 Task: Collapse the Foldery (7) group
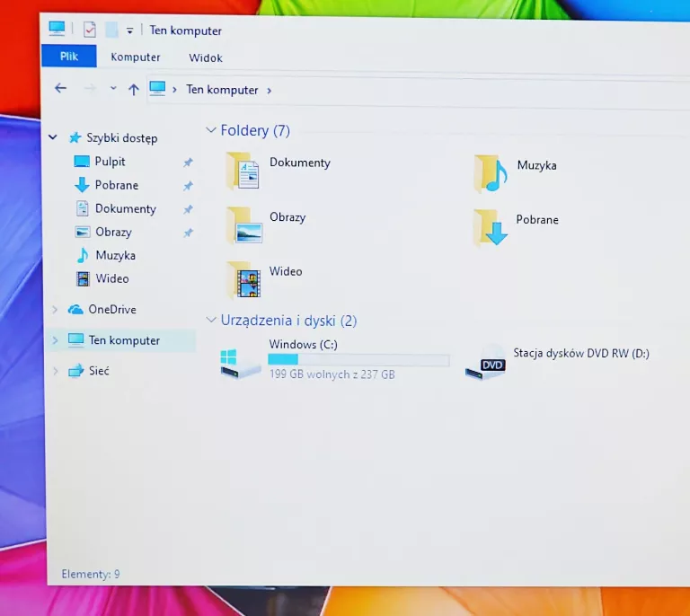(211, 129)
